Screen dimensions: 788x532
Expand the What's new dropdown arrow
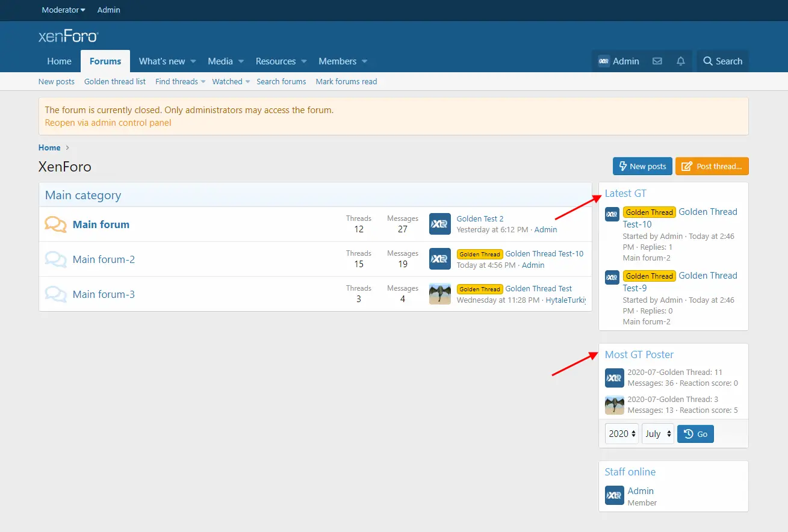193,61
